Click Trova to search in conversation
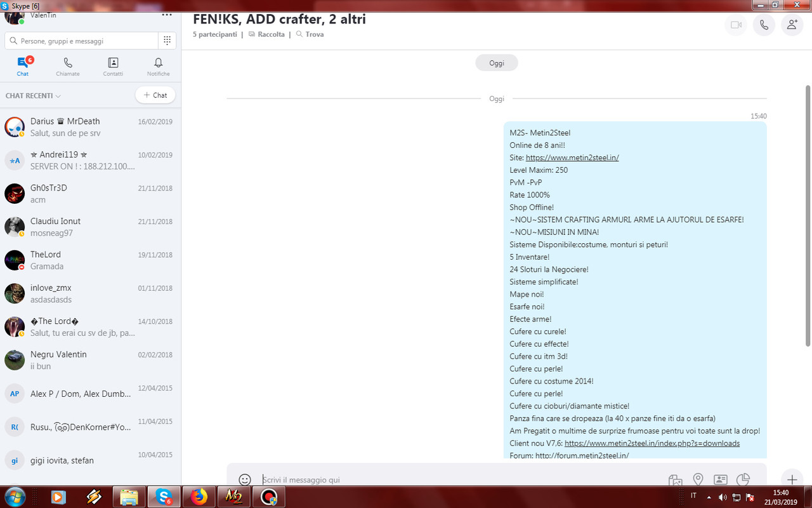 310,34
